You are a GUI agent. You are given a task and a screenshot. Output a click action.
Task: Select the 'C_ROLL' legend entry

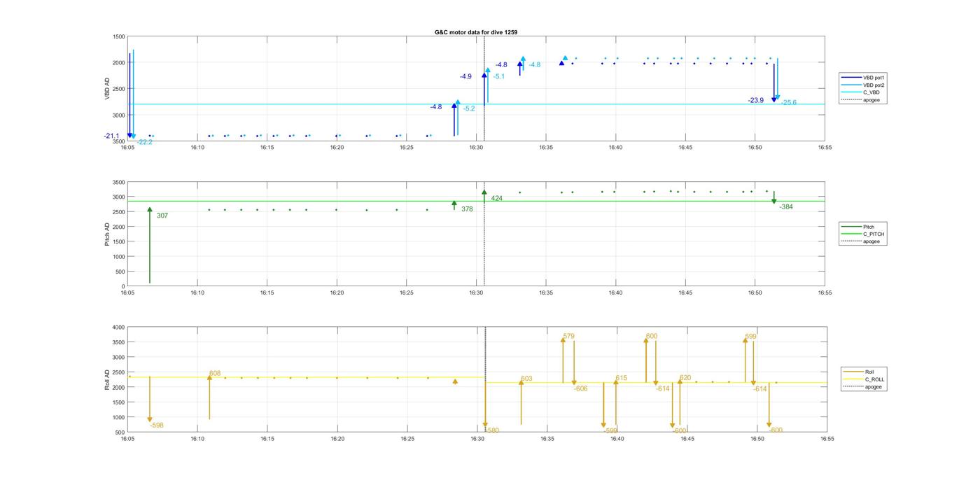(x=864, y=379)
